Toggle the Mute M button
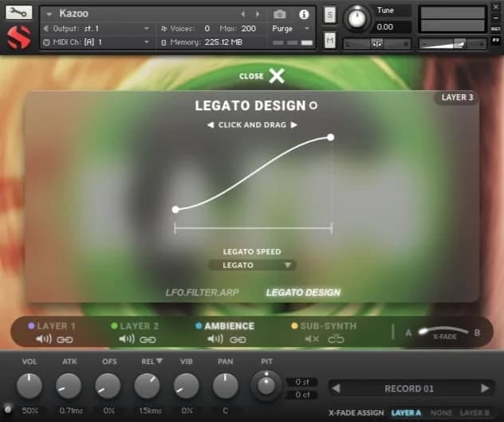Viewport: 504px width, 422px height. 330,41
